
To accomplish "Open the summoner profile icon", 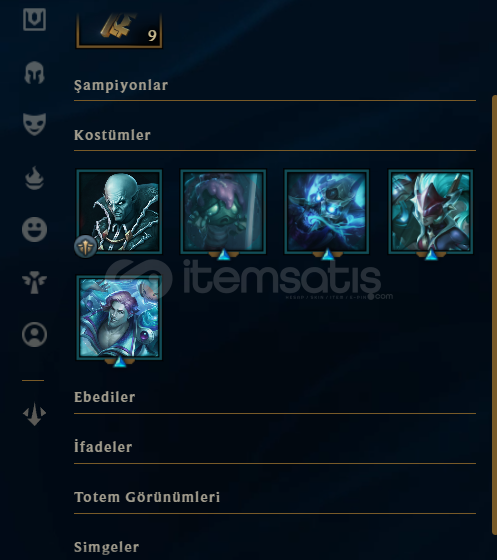I will click(x=34, y=335).
